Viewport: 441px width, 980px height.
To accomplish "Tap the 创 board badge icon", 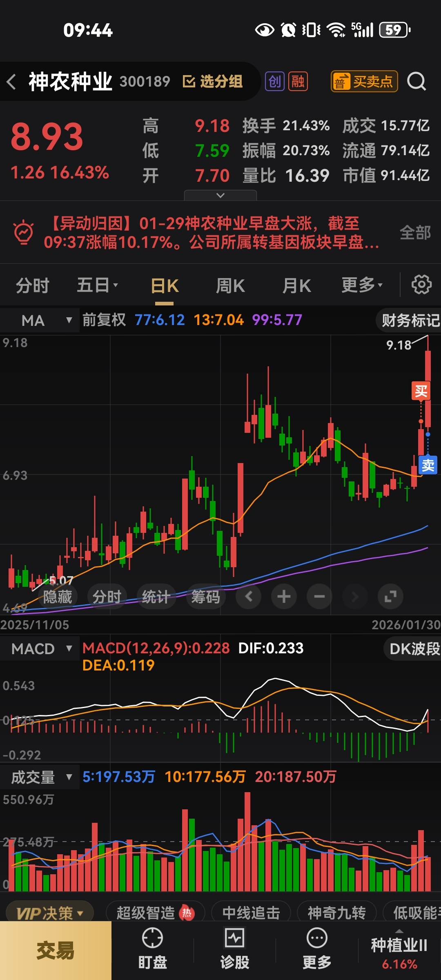I will (275, 81).
